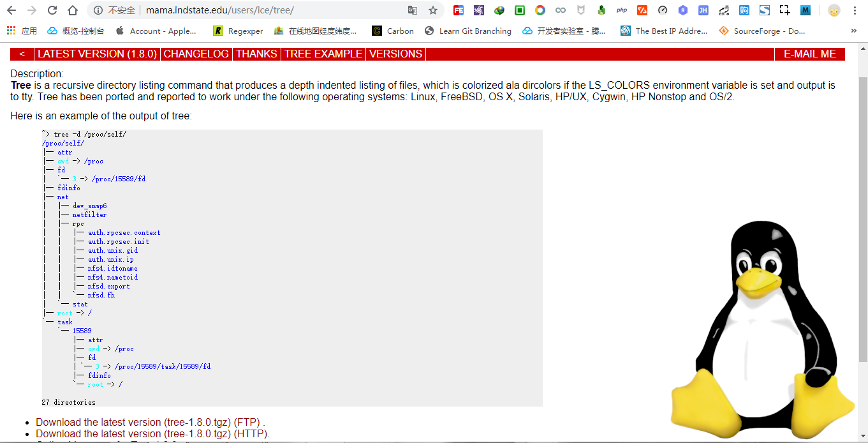Open the blue S extension icon

765,10
